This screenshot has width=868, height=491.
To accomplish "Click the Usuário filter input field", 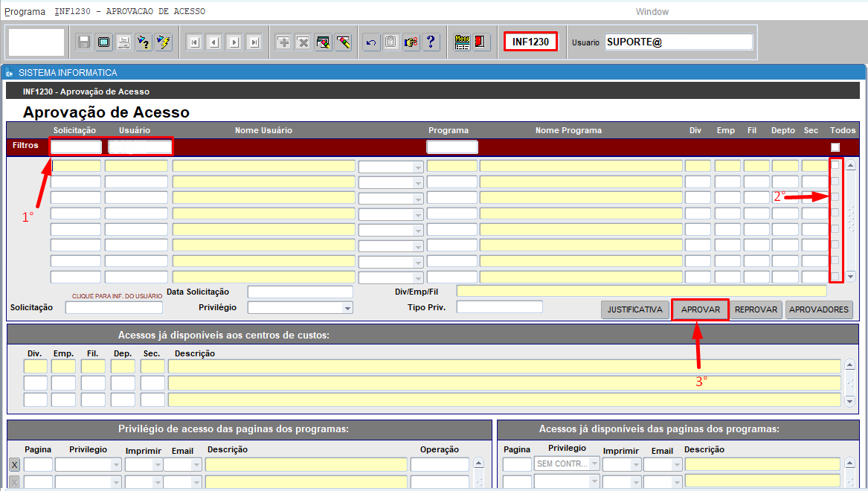I will 140,147.
